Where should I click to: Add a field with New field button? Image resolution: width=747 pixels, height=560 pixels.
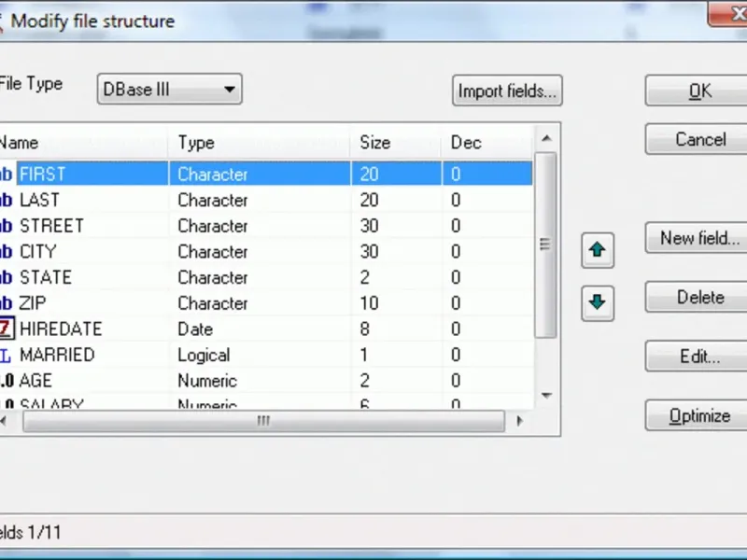pyautogui.click(x=696, y=238)
